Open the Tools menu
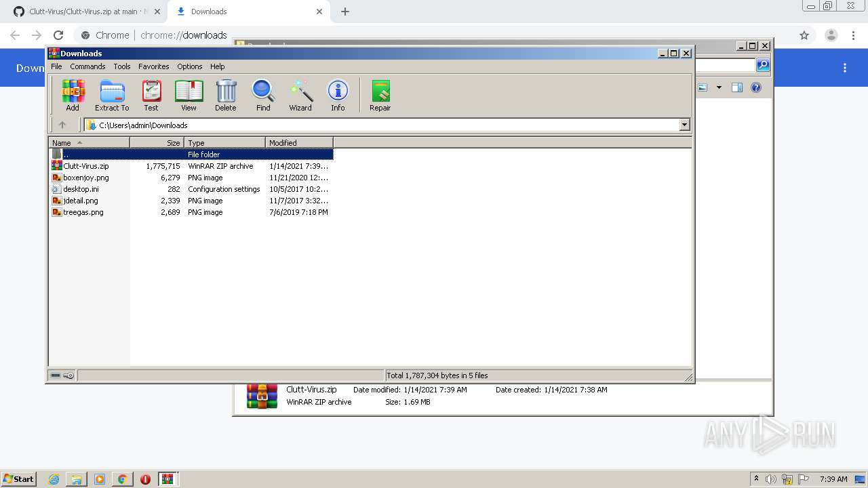This screenshot has height=488, width=868. click(122, 66)
